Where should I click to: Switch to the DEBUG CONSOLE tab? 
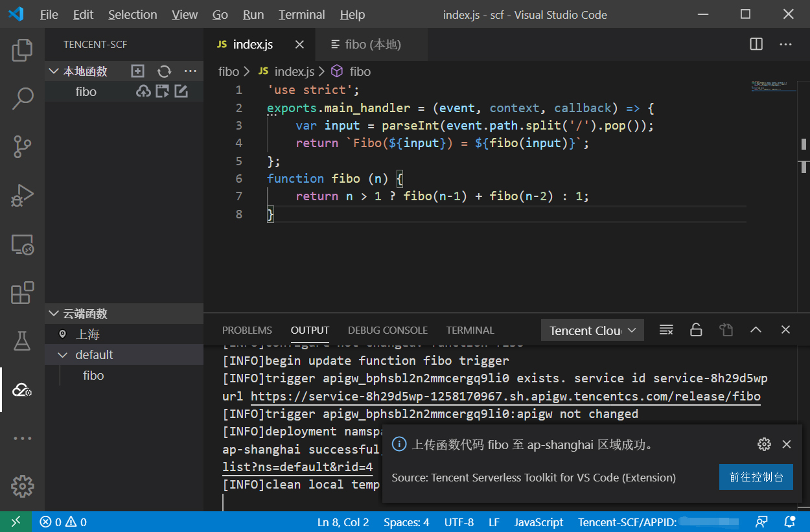pyautogui.click(x=388, y=330)
